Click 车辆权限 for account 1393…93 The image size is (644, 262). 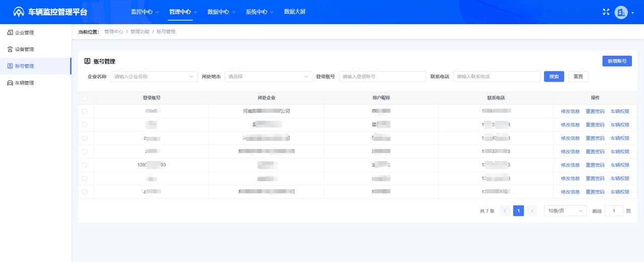[x=620, y=165]
